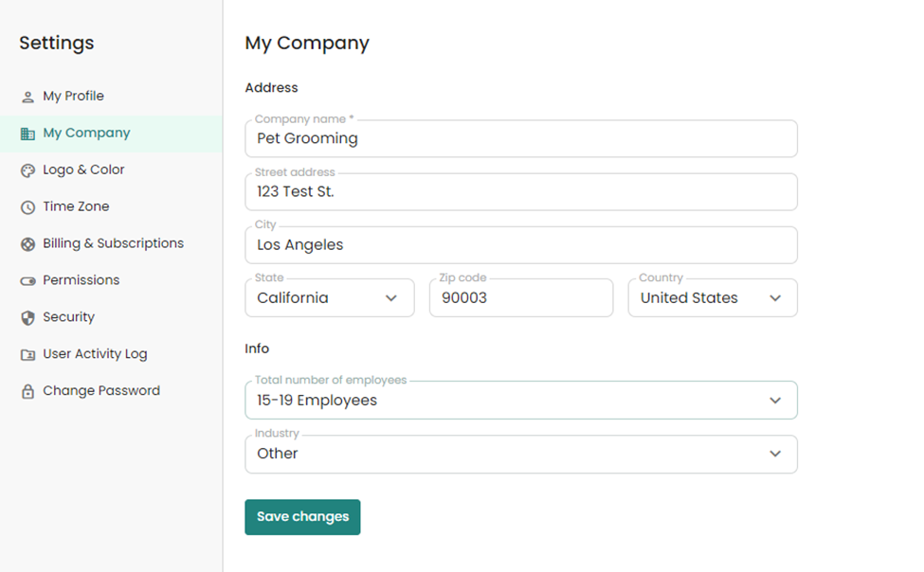
Task: Click the Time Zone clock icon
Action: [27, 207]
